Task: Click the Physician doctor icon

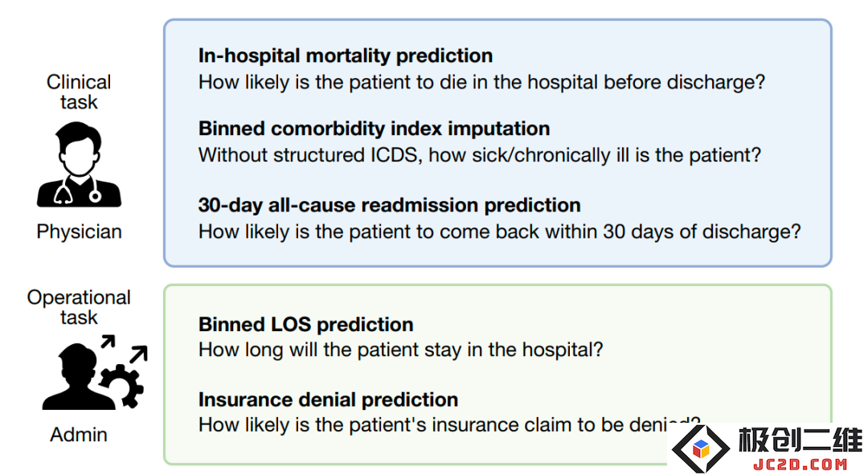Action: [x=79, y=165]
